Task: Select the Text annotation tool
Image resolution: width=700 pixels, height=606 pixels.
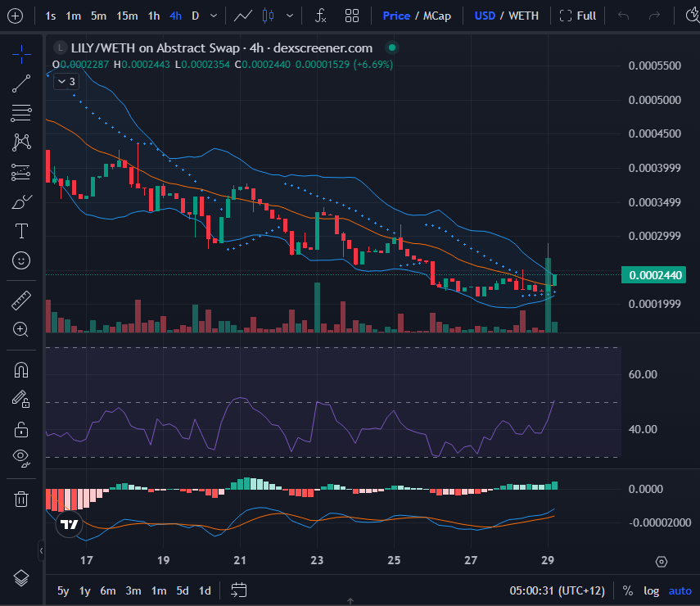Action: pos(21,231)
